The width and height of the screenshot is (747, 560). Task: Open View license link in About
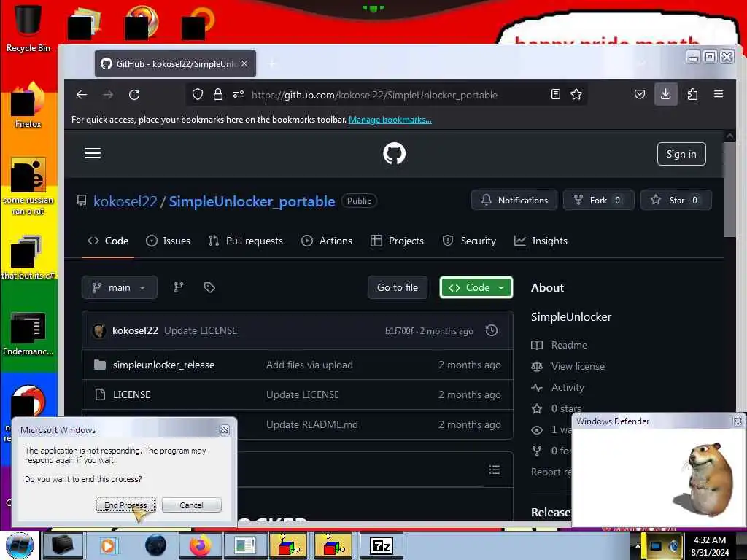click(x=578, y=366)
